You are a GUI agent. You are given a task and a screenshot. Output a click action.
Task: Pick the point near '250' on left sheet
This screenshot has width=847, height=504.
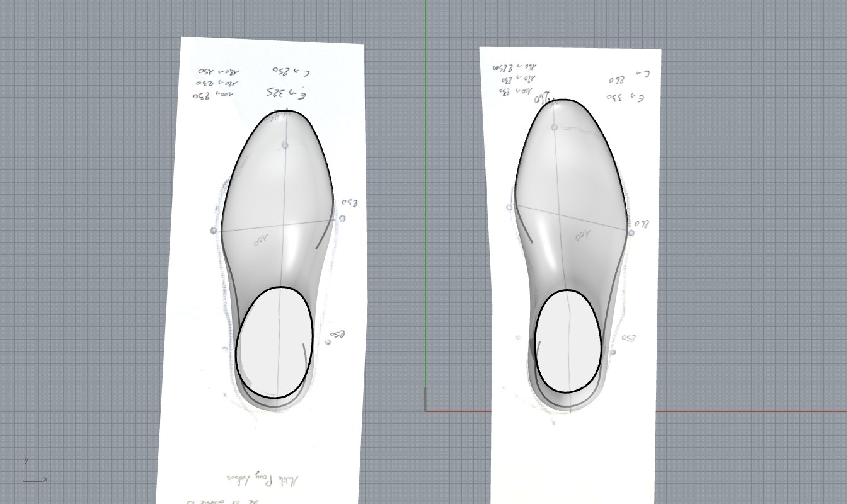pos(328,342)
